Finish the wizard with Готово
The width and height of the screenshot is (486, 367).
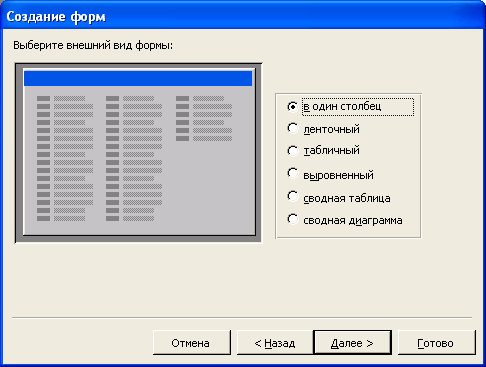(x=436, y=343)
